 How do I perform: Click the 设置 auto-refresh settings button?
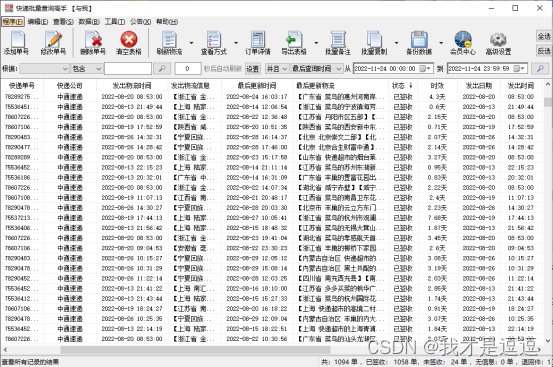(253, 68)
